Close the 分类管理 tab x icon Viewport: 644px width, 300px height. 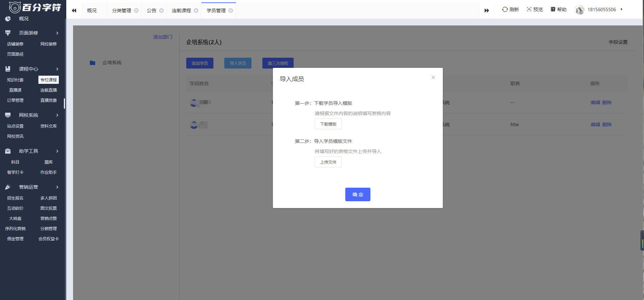coord(136,11)
